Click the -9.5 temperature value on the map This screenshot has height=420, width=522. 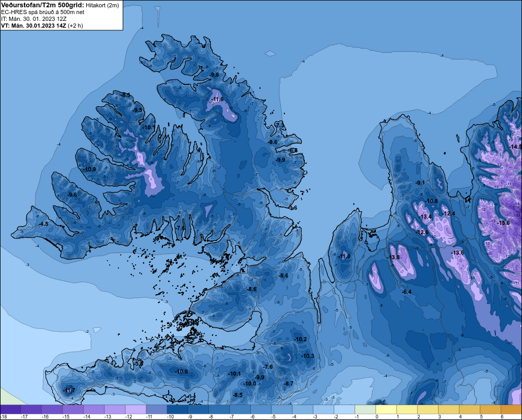[137, 110]
